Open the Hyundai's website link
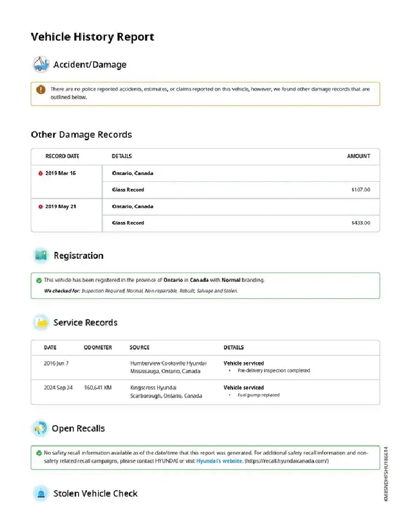 (220, 461)
